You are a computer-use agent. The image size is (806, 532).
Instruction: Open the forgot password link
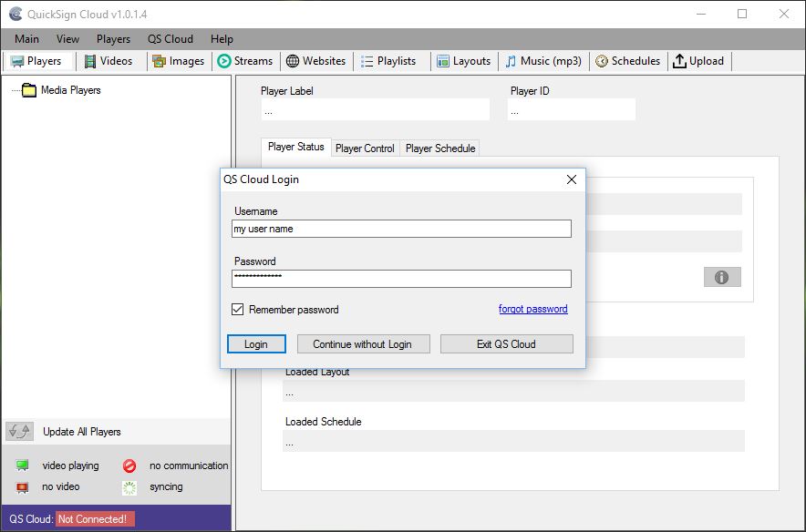click(533, 309)
